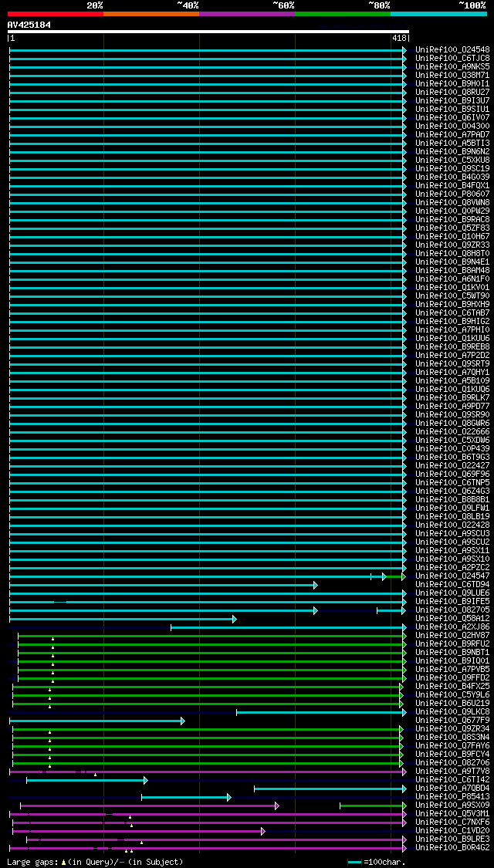The width and height of the screenshot is (494, 868).
Task: Open hit UniRef100_Q58A12
Action: [x=452, y=618]
